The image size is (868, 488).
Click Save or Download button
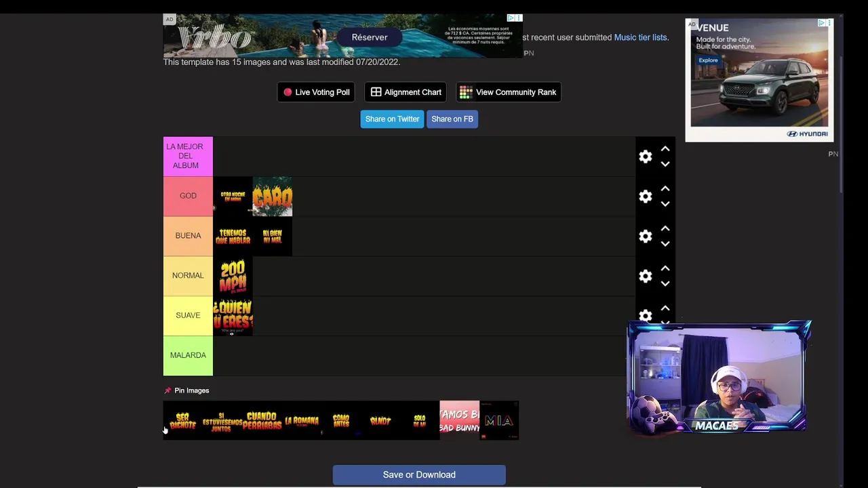[419, 474]
